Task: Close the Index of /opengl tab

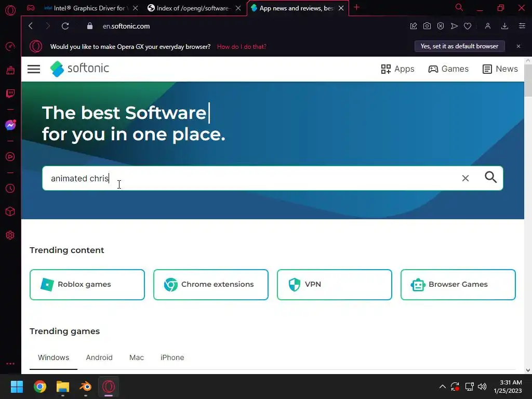Action: [x=238, y=8]
